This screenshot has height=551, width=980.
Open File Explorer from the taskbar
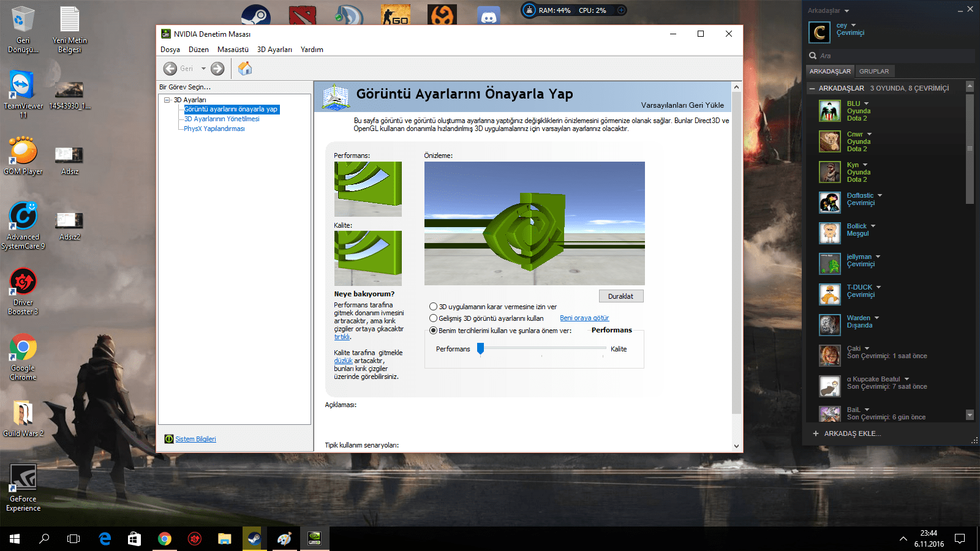click(225, 539)
